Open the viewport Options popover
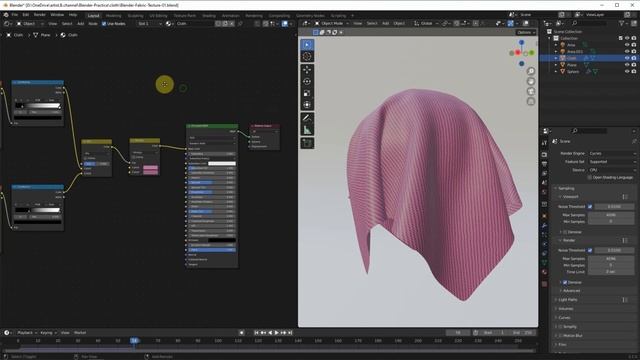The height and width of the screenshot is (360, 640). coord(526,32)
